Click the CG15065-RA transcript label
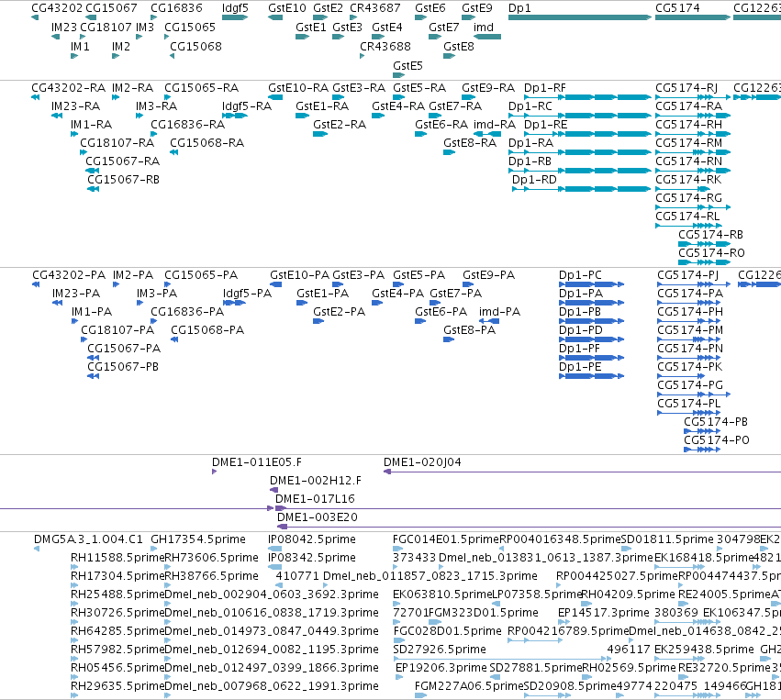Screen dimensions: 781x700 pyautogui.click(x=202, y=88)
